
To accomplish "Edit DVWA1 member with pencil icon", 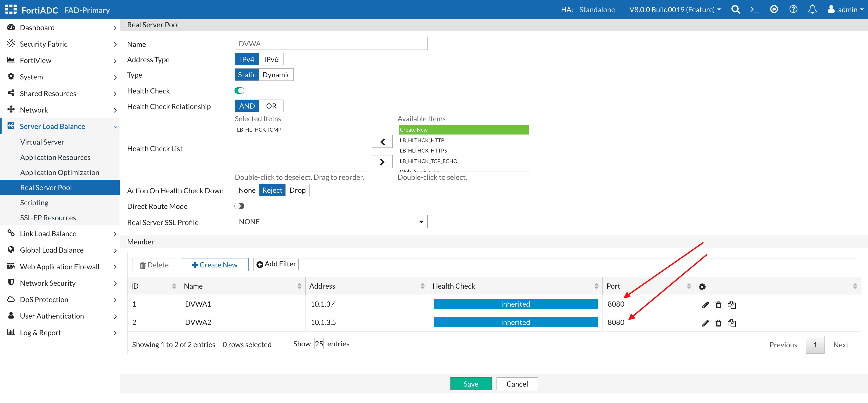I will pyautogui.click(x=706, y=305).
